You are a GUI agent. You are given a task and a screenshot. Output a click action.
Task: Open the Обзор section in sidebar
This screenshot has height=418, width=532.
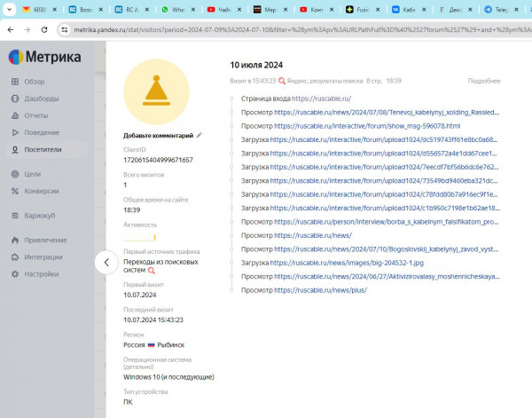tap(34, 82)
